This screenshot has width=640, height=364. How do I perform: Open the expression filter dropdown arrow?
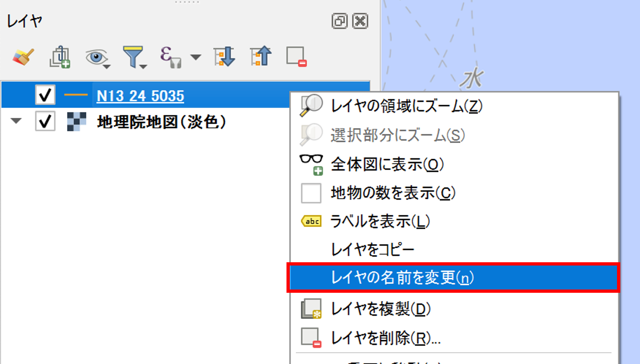point(196,57)
